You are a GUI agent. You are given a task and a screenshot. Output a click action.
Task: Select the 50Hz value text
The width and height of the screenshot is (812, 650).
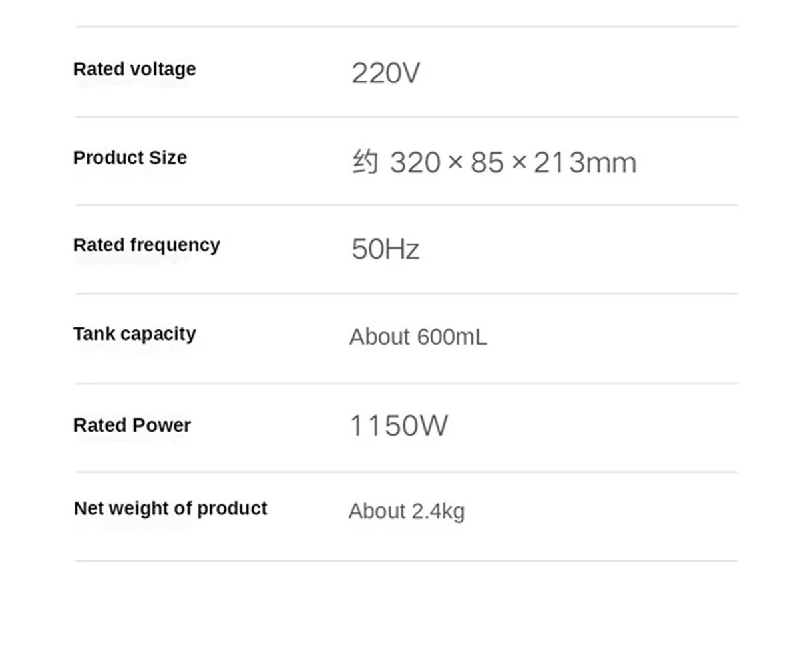[385, 249]
